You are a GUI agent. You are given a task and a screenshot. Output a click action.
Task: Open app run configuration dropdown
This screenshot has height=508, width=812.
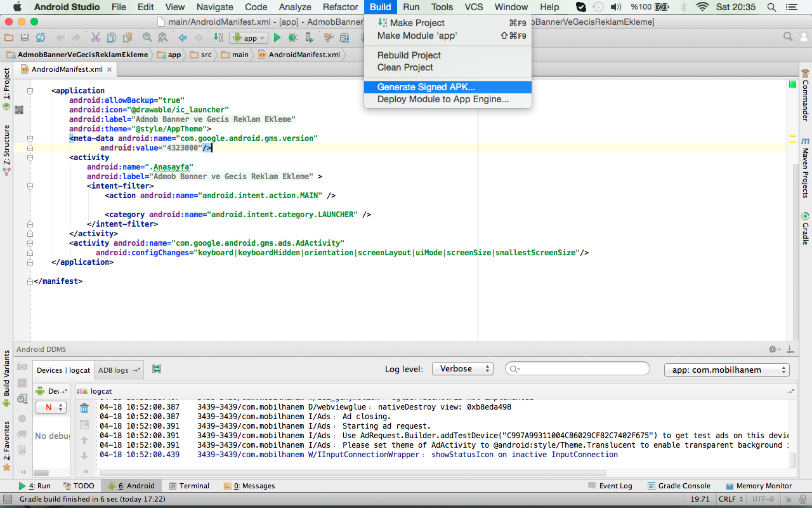(248, 38)
